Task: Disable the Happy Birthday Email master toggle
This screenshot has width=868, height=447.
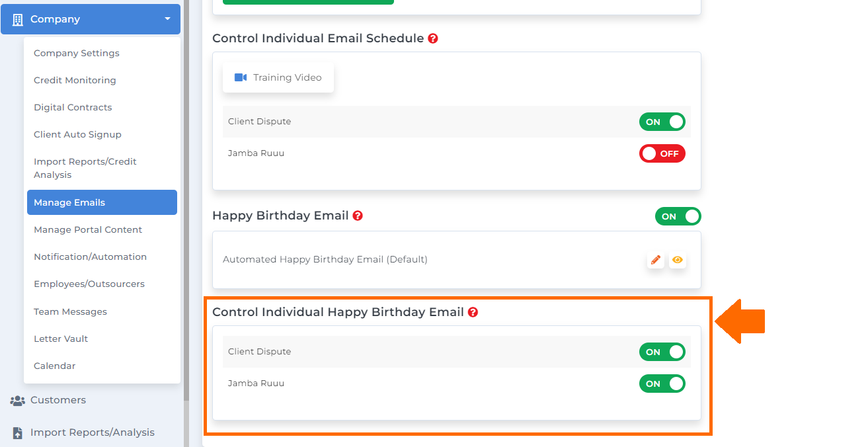Action: point(678,216)
